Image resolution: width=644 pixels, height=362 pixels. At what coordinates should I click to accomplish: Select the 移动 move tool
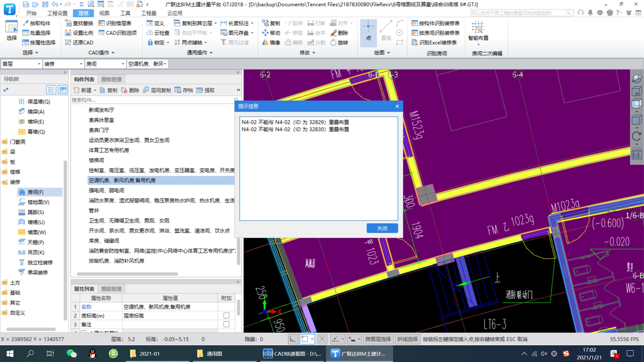271,33
